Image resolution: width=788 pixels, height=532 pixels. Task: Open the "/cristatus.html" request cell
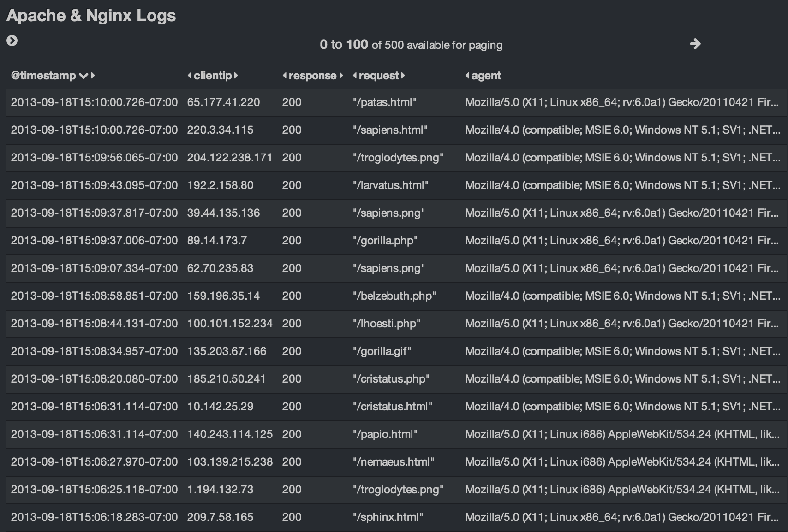point(393,407)
